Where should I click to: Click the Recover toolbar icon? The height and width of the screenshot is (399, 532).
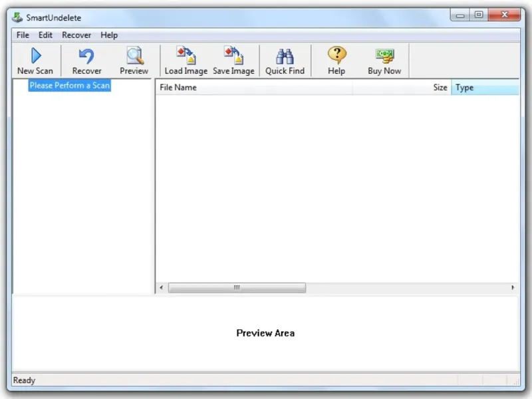[86, 61]
